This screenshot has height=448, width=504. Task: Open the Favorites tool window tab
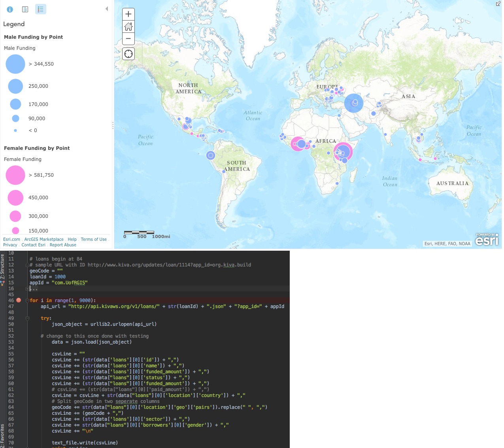(2, 435)
